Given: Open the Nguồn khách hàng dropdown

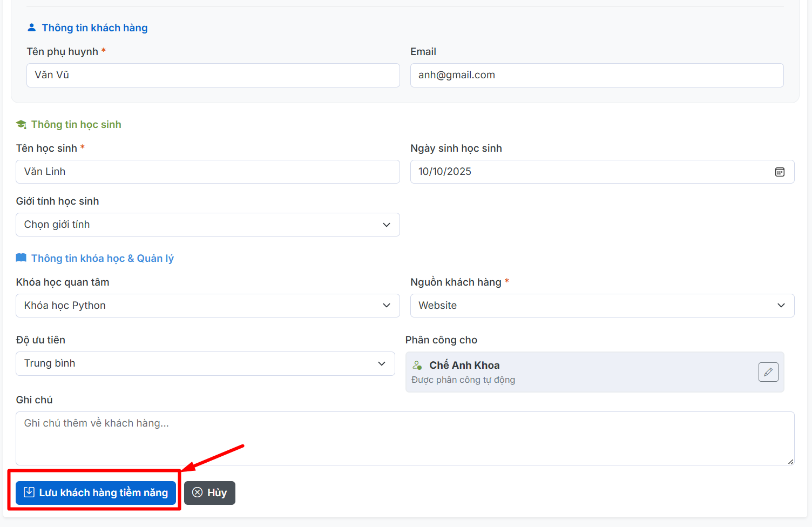Looking at the screenshot, I should click(x=601, y=306).
